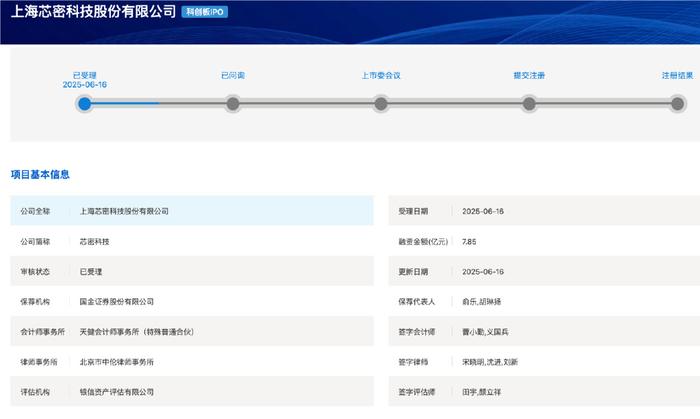The width and height of the screenshot is (700, 419).
Task: Click 公司简称 value 芯密科技
Action: click(94, 241)
